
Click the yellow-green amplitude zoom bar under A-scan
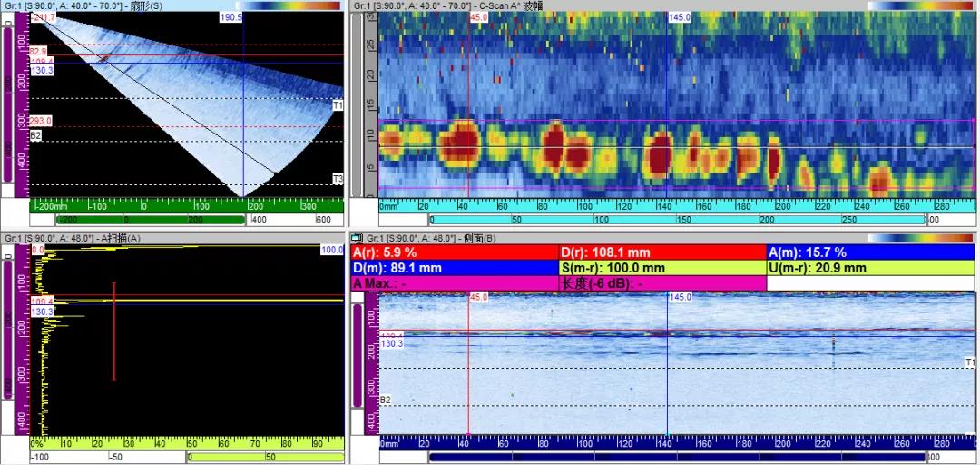pos(266,458)
